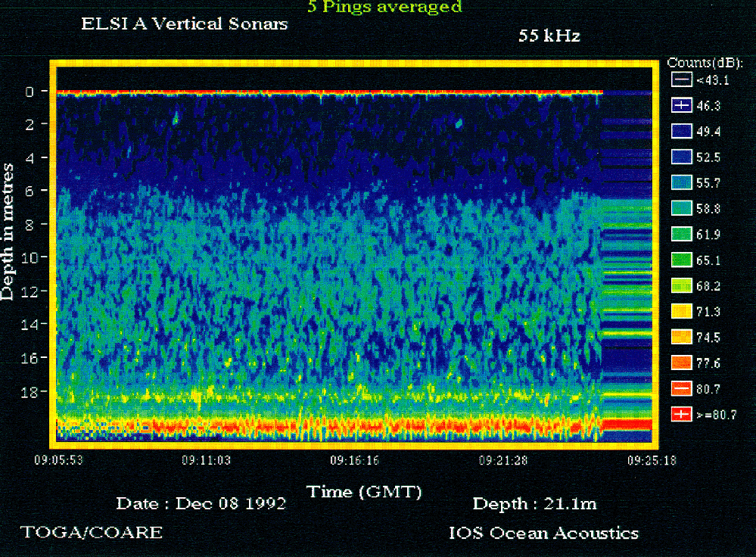The width and height of the screenshot is (756, 557).
Task: Click the 'IOS Ocean Acoustics' label
Action: tap(543, 533)
